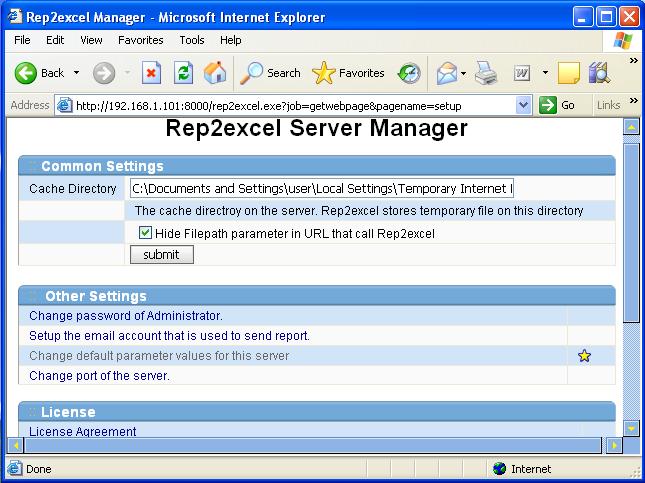Open the History clock icon
The height and width of the screenshot is (483, 645).
click(x=409, y=73)
